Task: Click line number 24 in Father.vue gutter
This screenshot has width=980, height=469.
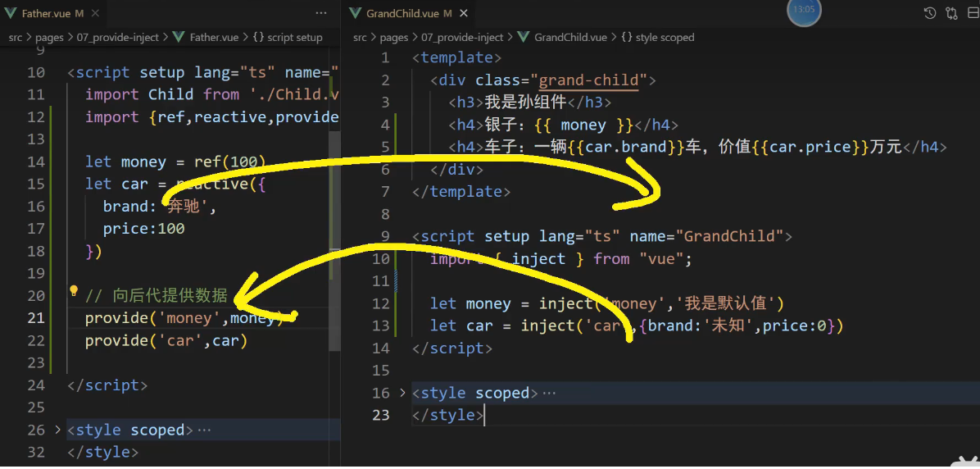Action: (36, 385)
